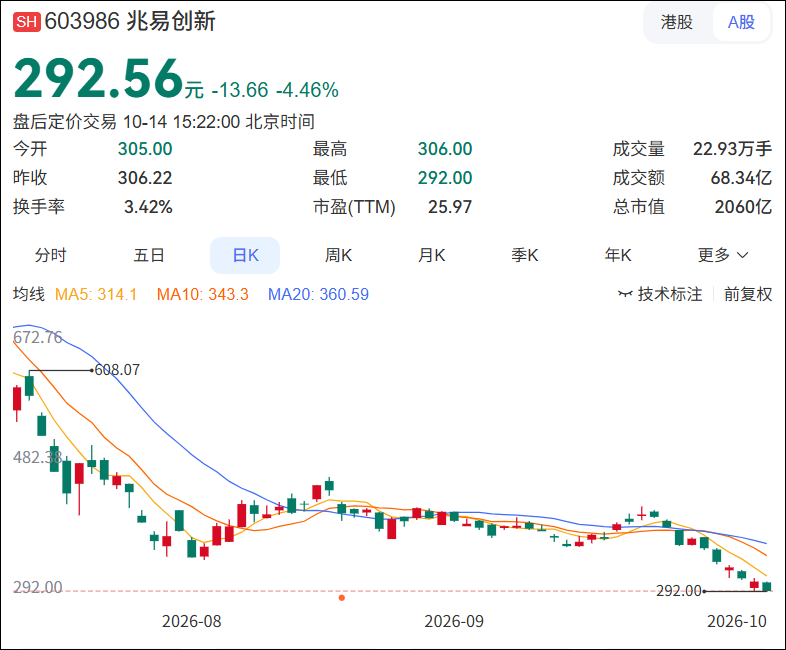This screenshot has height=650, width=786.
Task: Click the current price 292.56
Action: click(x=98, y=78)
